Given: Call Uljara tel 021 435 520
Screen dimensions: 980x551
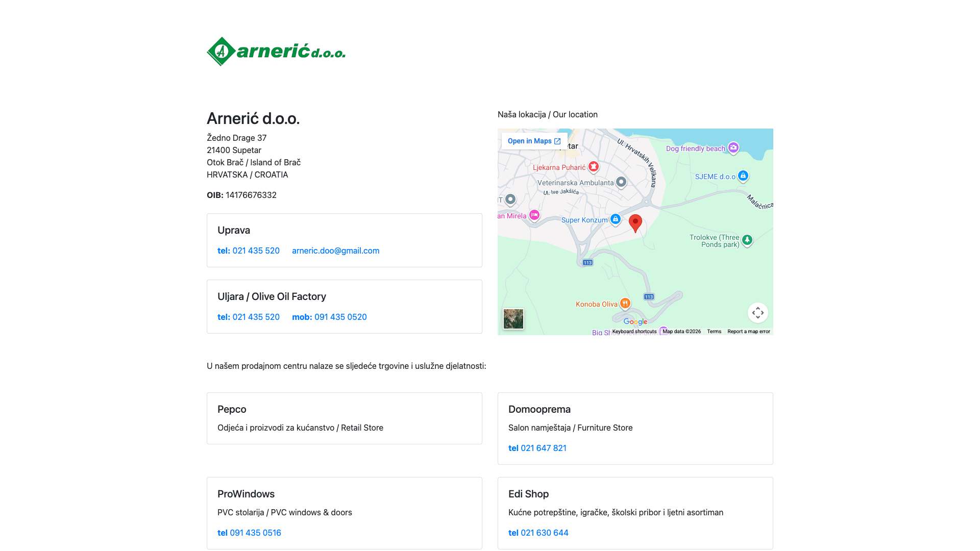Looking at the screenshot, I should coord(249,317).
